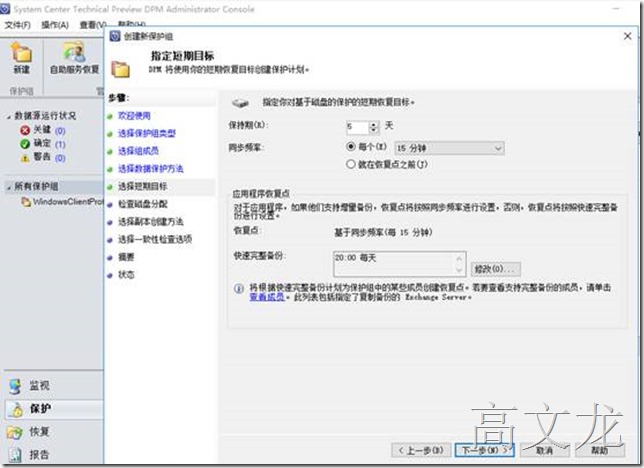Click the 状态 status step label
This screenshot has height=468, width=644.
[x=126, y=275]
